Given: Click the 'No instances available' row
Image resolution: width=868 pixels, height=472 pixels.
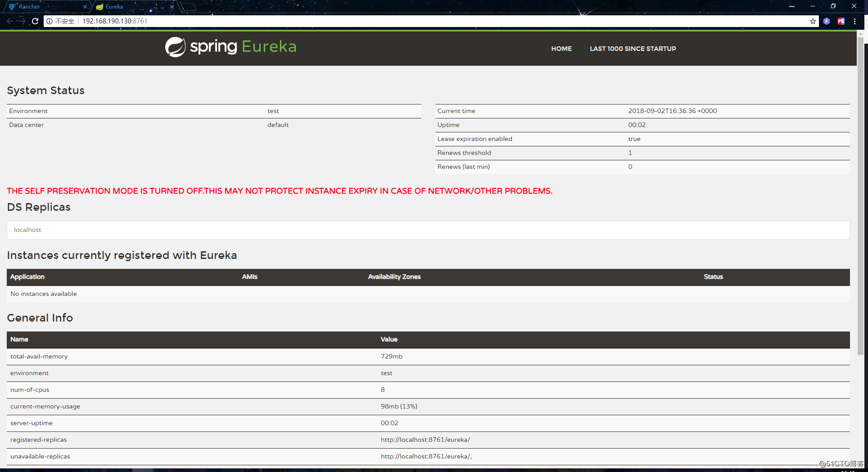Looking at the screenshot, I should click(x=428, y=294).
